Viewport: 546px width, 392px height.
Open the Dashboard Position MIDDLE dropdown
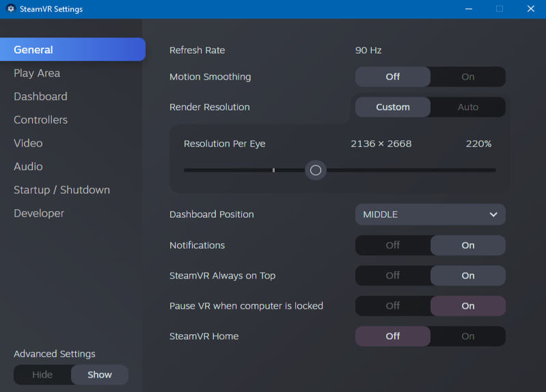coord(431,214)
